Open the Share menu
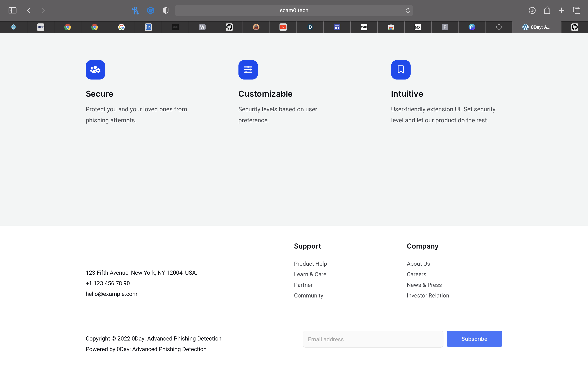Viewport: 588px width, 367px height. 547,10
